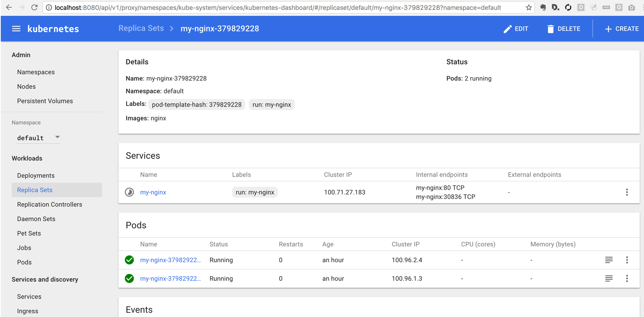Open Replication Controllers in sidebar
The height and width of the screenshot is (317, 644).
tap(49, 205)
